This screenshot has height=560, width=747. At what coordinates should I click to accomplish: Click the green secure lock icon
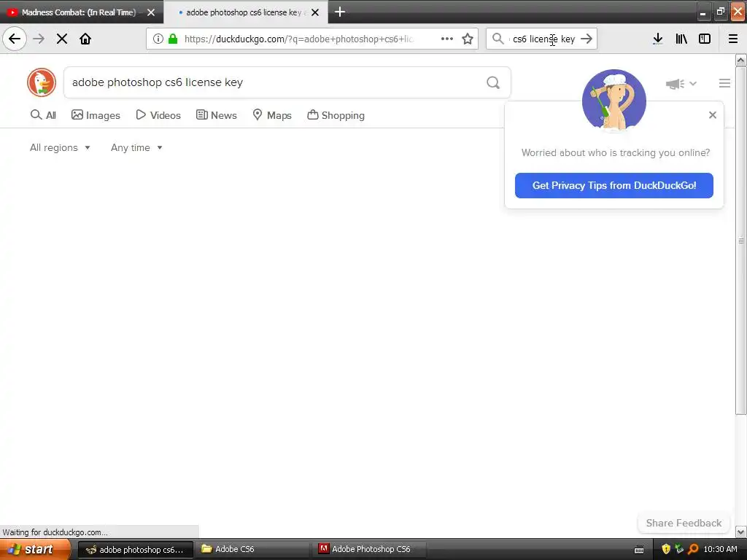click(173, 39)
